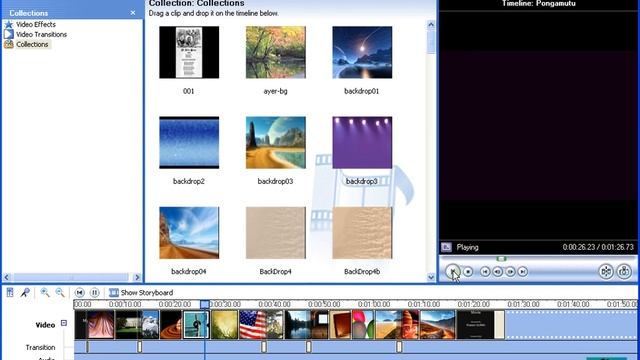Click the Video track label
Viewport: 640px width, 360px height.
[x=45, y=325]
